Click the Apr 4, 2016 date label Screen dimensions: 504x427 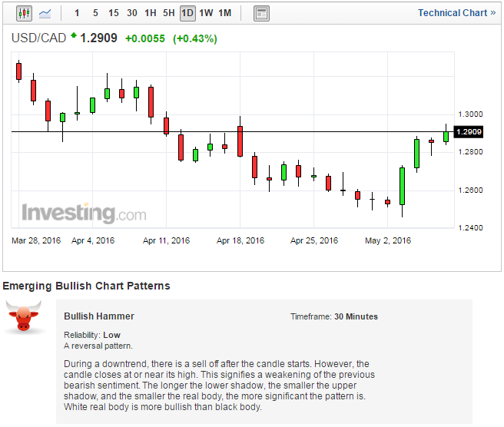point(93,240)
